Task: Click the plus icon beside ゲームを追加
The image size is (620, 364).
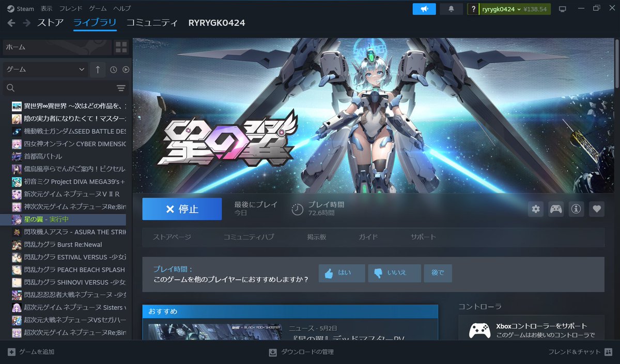Action: tap(11, 352)
